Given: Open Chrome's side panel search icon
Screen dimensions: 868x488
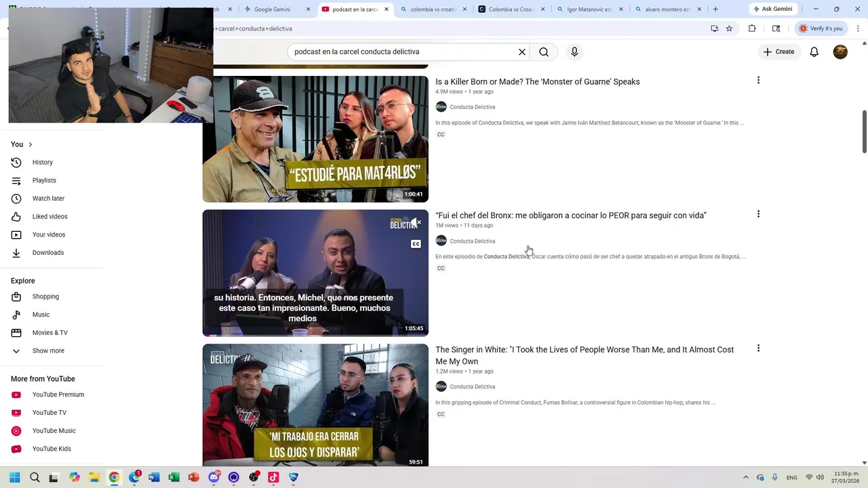Looking at the screenshot, I should coord(776,28).
